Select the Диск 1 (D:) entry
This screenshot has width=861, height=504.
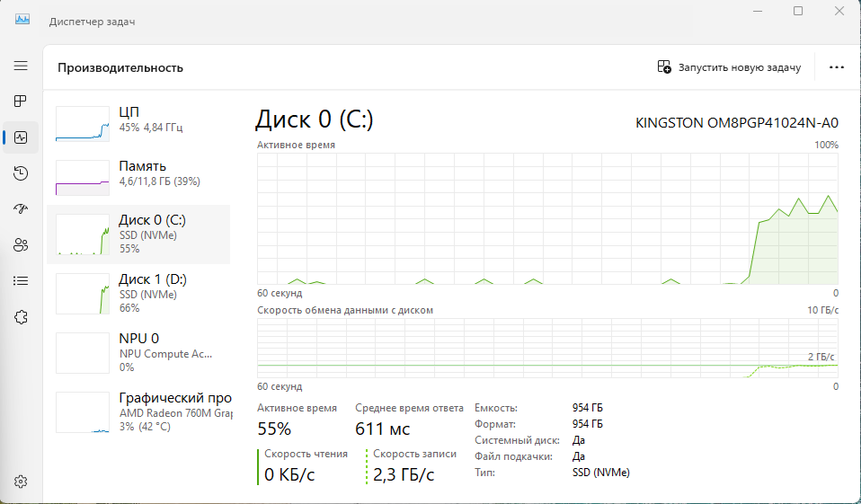[x=138, y=294]
